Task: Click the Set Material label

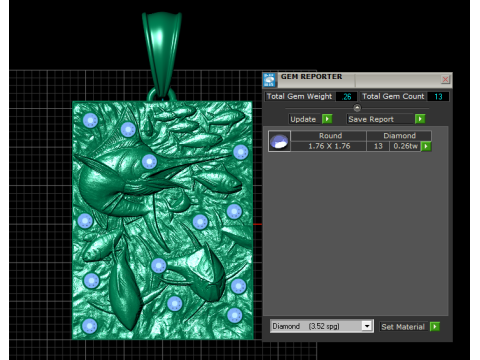Action: tap(403, 327)
